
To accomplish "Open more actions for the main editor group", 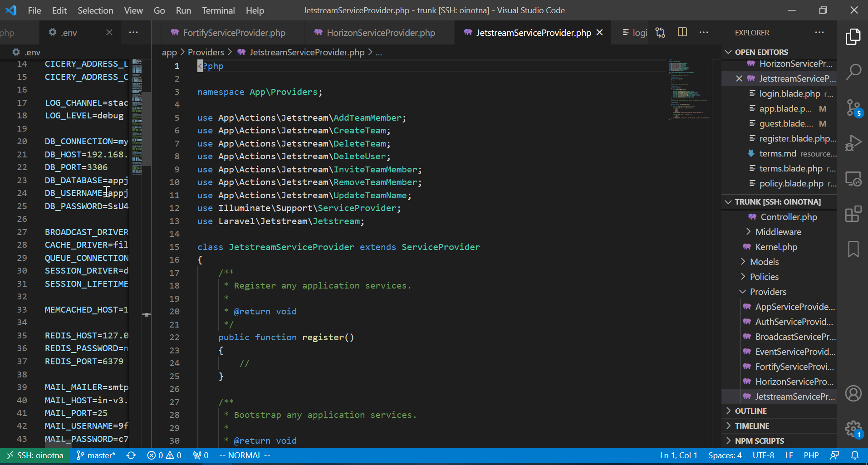I will (704, 32).
